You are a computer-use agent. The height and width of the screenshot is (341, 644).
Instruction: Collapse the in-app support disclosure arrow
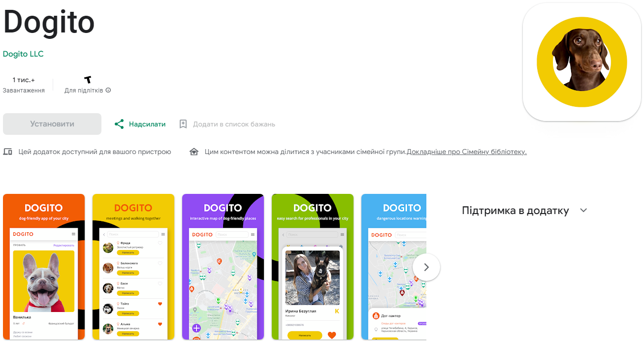(x=583, y=210)
